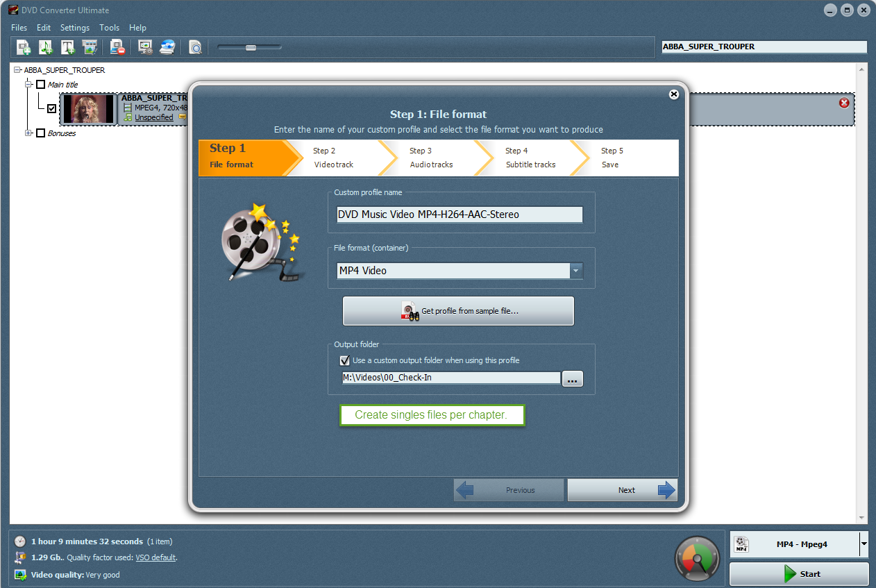Click the magnifier preview toolbar icon

pos(195,47)
